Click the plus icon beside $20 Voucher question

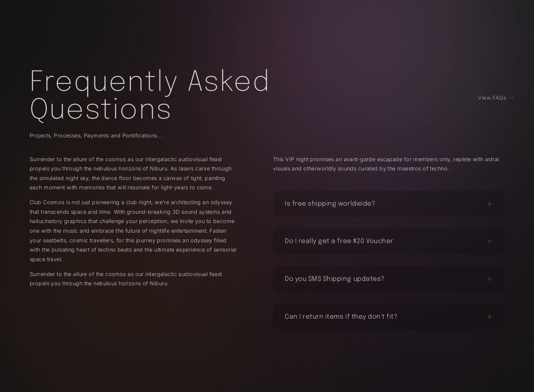click(x=489, y=241)
